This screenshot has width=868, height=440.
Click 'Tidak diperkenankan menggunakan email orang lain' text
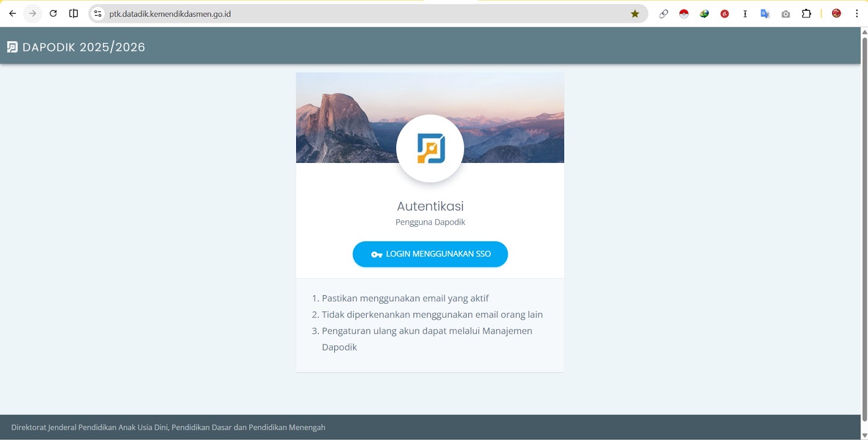[432, 315]
